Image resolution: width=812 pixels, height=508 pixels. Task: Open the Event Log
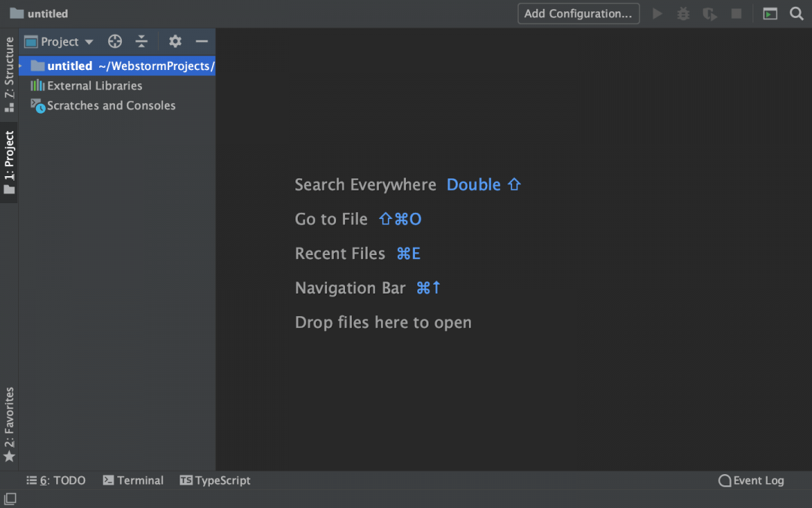(751, 480)
